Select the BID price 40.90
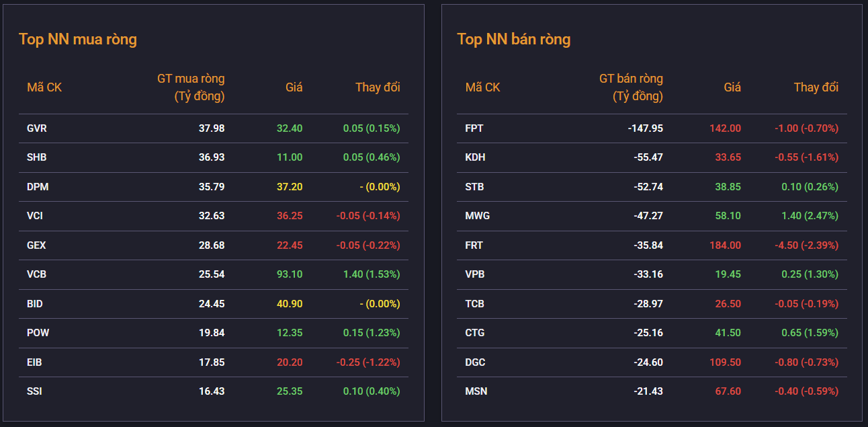Image resolution: width=868 pixels, height=427 pixels. click(290, 304)
